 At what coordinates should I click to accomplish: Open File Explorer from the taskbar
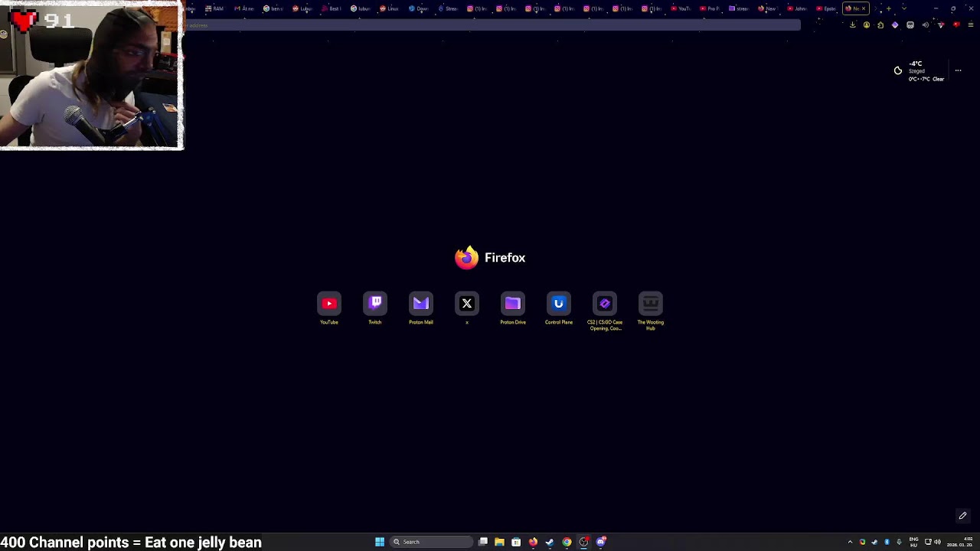(x=499, y=542)
